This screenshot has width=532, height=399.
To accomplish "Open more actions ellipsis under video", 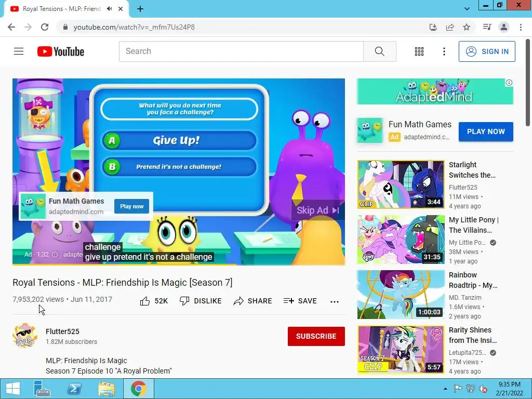I will [335, 301].
